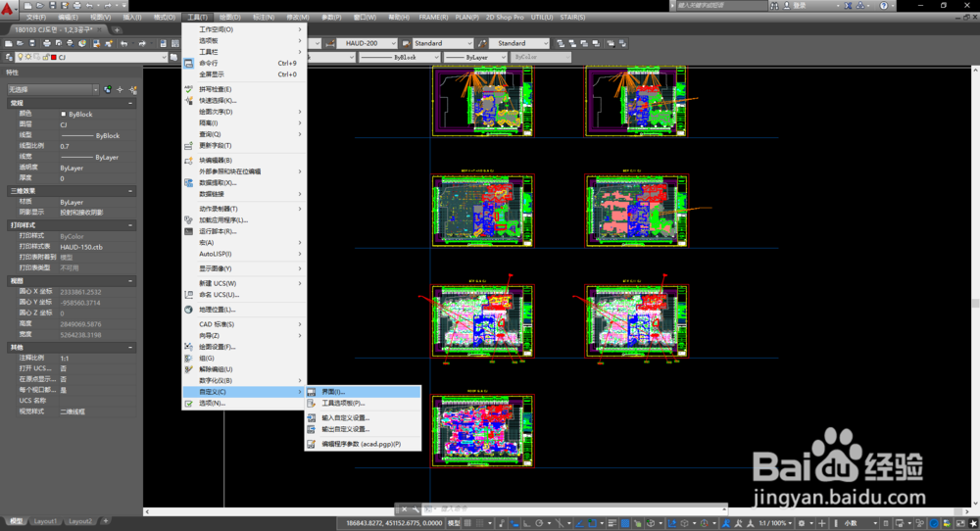
Task: Open 修改(M) Modify menu
Action: coord(298,17)
